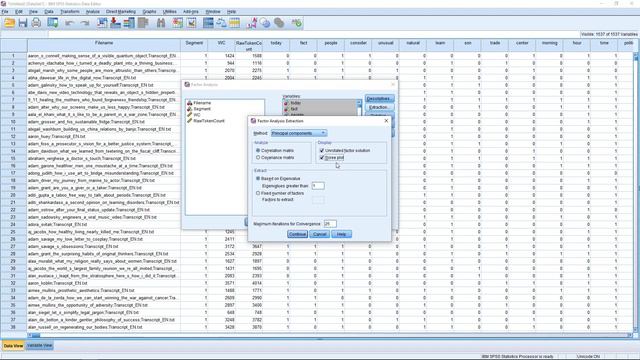This screenshot has height=360, width=640.
Task: Select RawTokenCount in the source variable list
Action: 209,121
